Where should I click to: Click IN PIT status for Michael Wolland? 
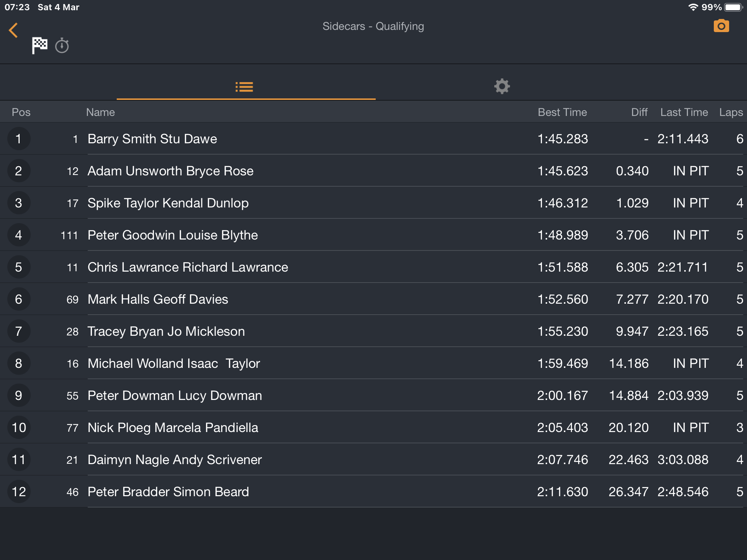coord(691,363)
